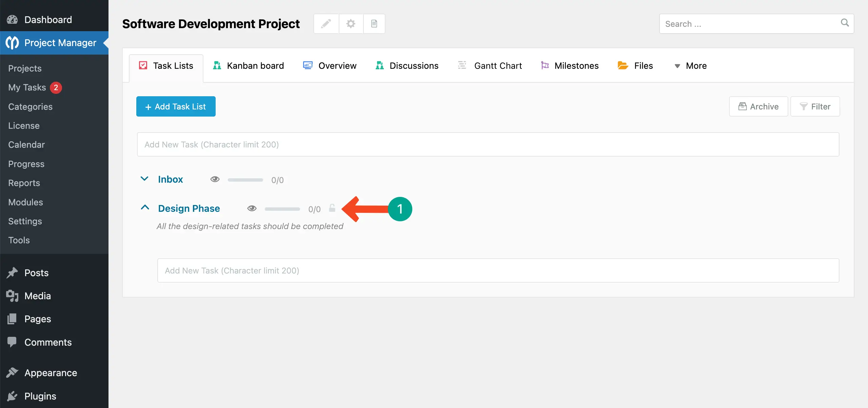This screenshot has height=408, width=868.
Task: Open My Tasks from the sidebar
Action: [x=27, y=87]
